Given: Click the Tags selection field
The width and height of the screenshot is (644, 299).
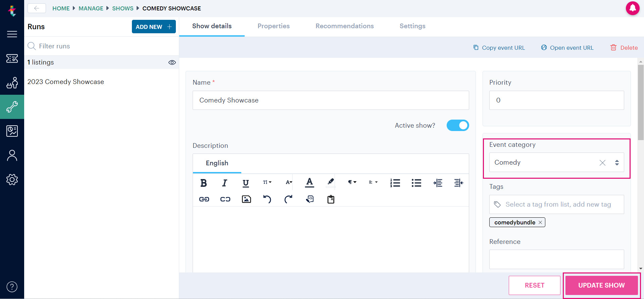Looking at the screenshot, I should coord(556,204).
